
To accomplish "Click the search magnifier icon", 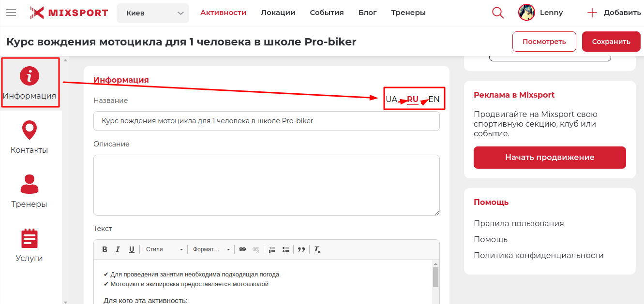I will pos(498,13).
